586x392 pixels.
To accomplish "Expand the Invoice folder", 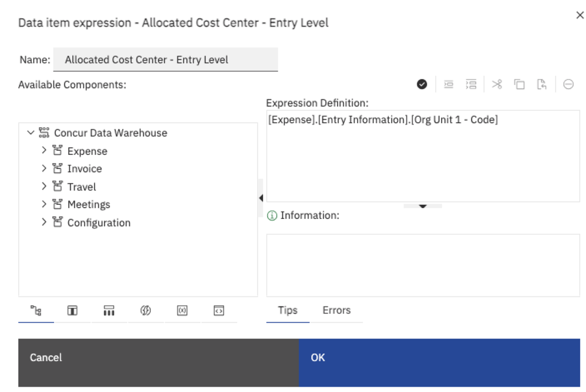I will pyautogui.click(x=43, y=168).
